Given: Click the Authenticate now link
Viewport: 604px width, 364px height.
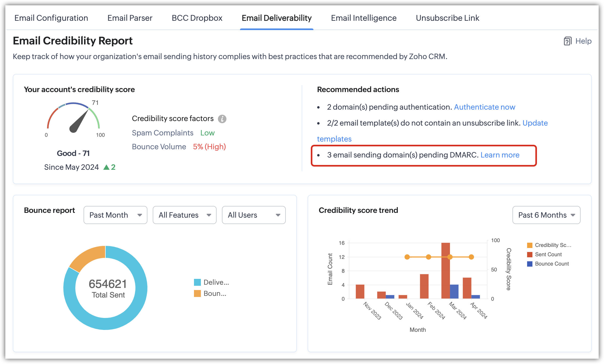Looking at the screenshot, I should click(x=484, y=107).
